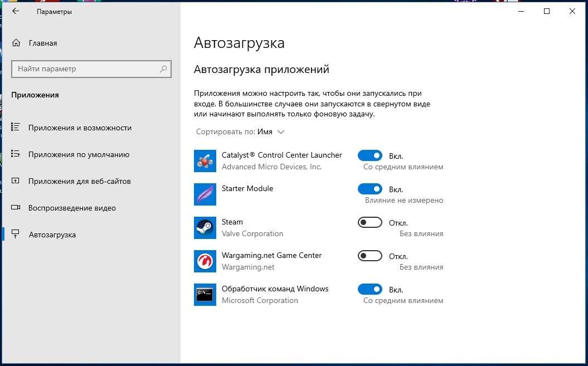Open Приложения и возможности section

tap(80, 128)
